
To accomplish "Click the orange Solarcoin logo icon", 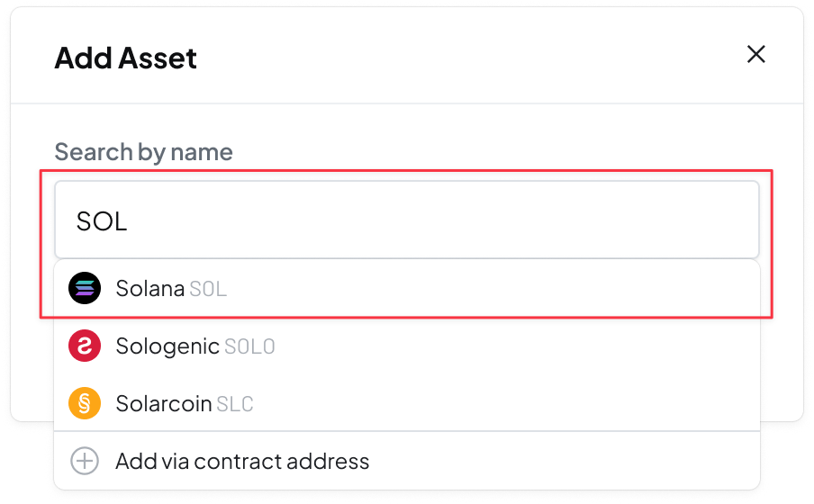I will pos(85,404).
